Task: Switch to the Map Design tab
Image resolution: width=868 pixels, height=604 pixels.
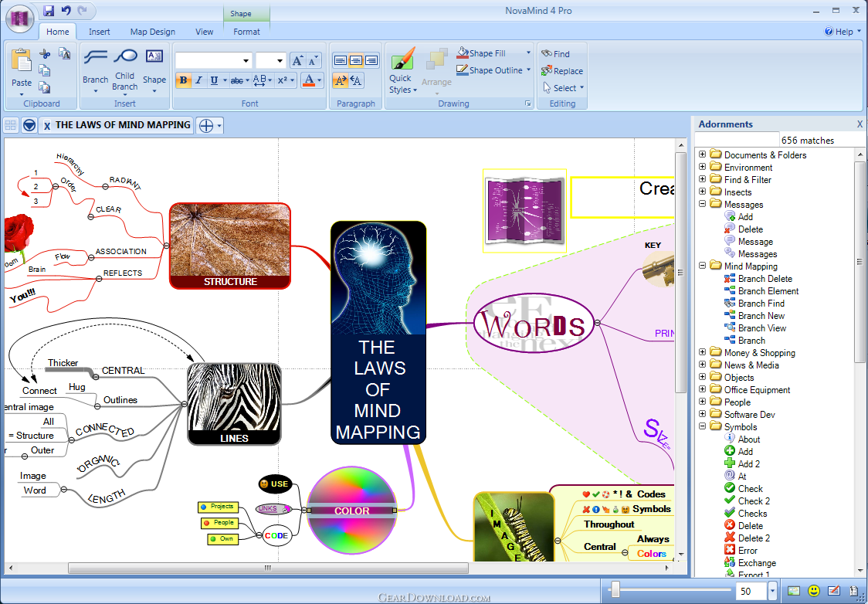Action: (153, 32)
